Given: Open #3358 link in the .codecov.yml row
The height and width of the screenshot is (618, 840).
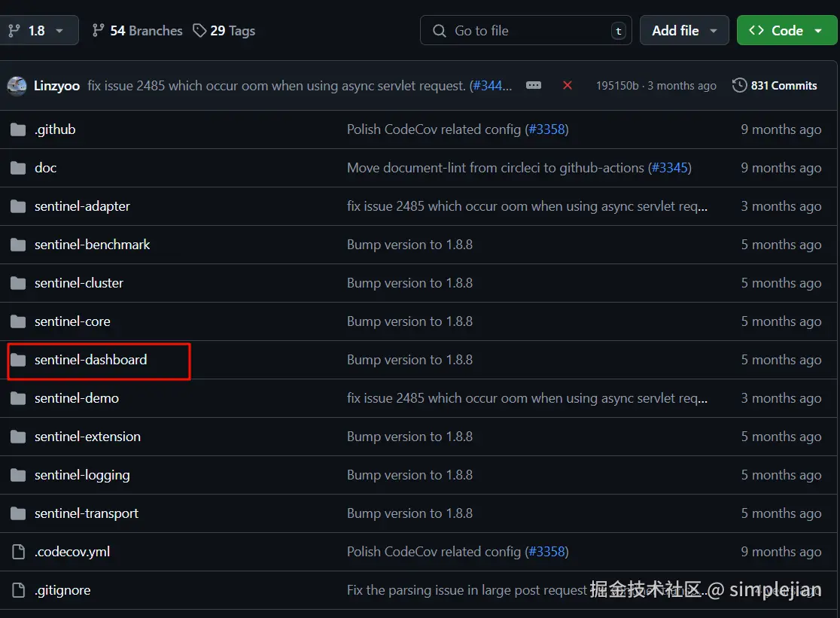Looking at the screenshot, I should (x=546, y=552).
